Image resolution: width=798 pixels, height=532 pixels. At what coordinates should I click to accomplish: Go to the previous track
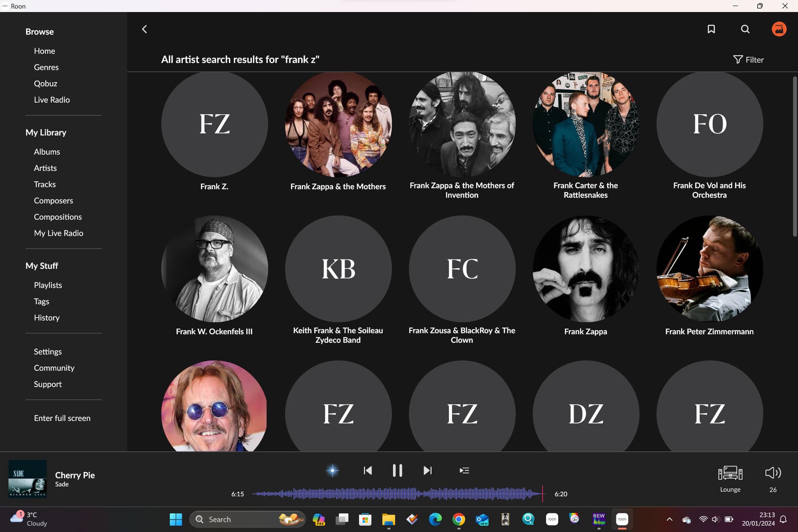pos(368,470)
